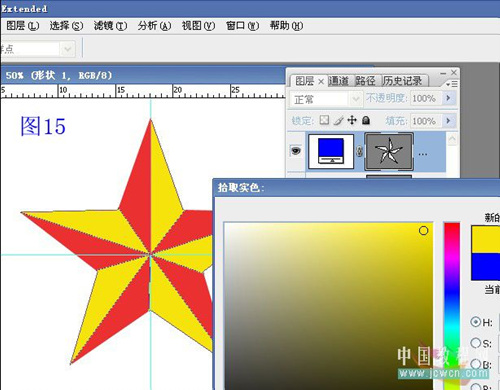Image resolution: width=500 pixels, height=390 pixels.
Task: Select the blue fill layer thumbnail
Action: pos(331,151)
